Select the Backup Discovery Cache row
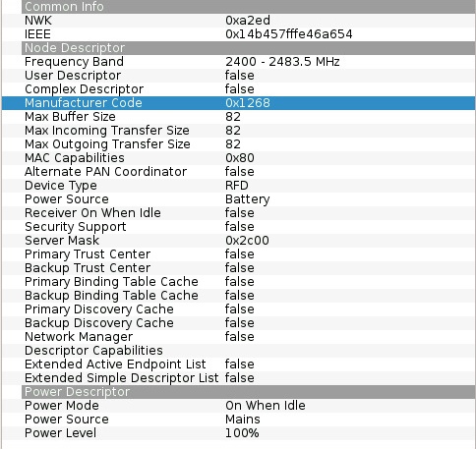This screenshot has height=449, width=476. coord(239,323)
